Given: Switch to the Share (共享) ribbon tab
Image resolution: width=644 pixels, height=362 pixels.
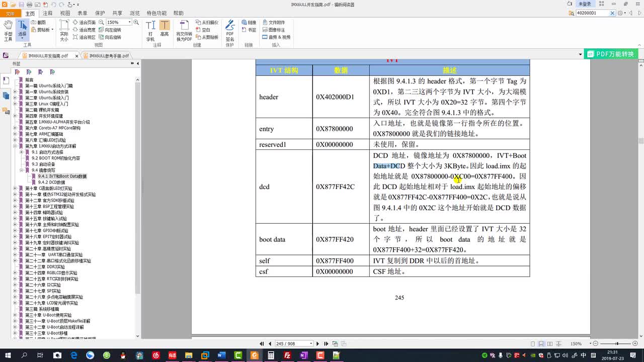Looking at the screenshot, I should pyautogui.click(x=117, y=14).
